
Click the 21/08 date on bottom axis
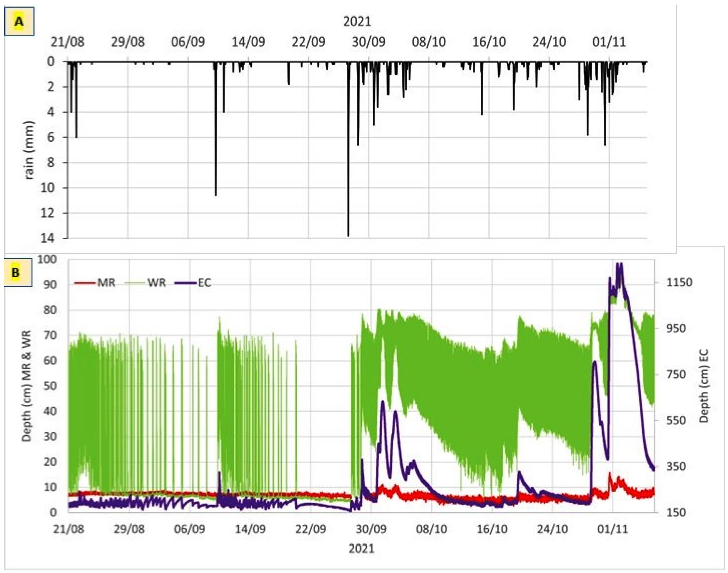click(69, 529)
